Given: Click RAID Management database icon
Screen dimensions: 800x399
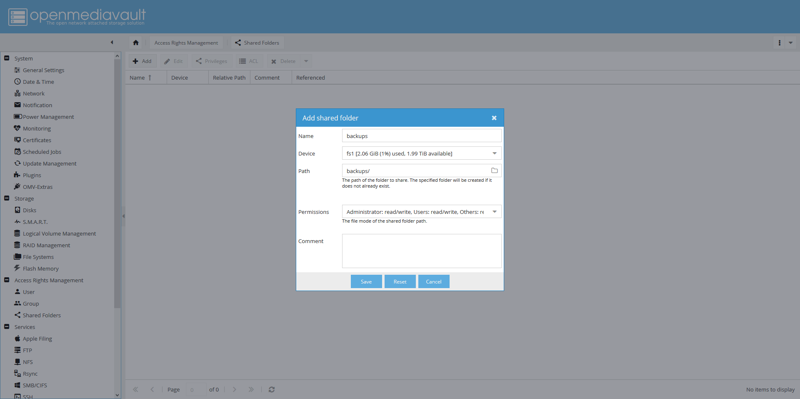Looking at the screenshot, I should (x=17, y=245).
